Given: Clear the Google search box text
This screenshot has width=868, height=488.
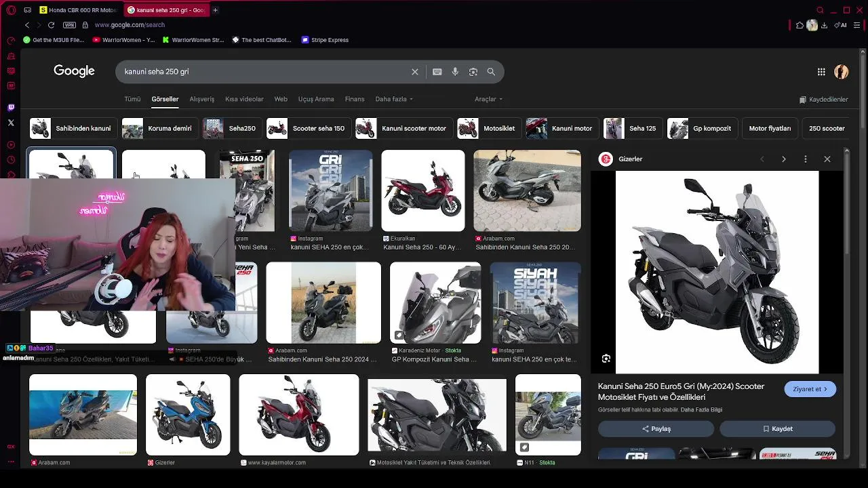Looking at the screenshot, I should pyautogui.click(x=415, y=72).
